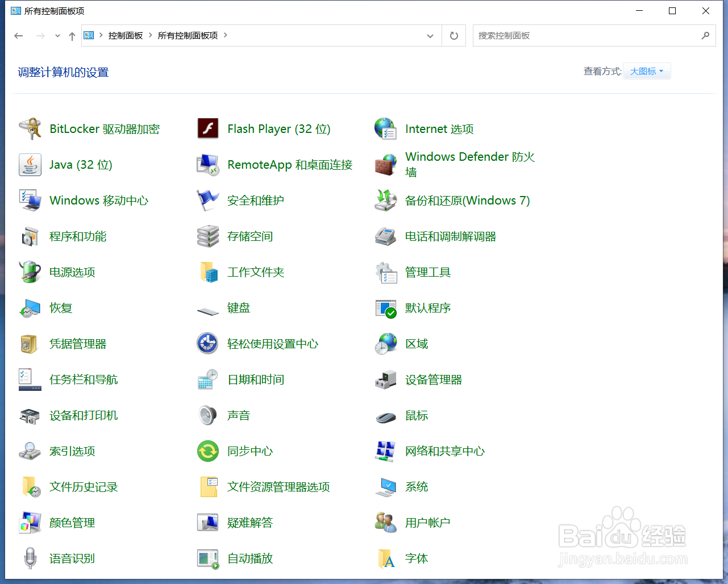Click the Up one level arrow

(72, 36)
